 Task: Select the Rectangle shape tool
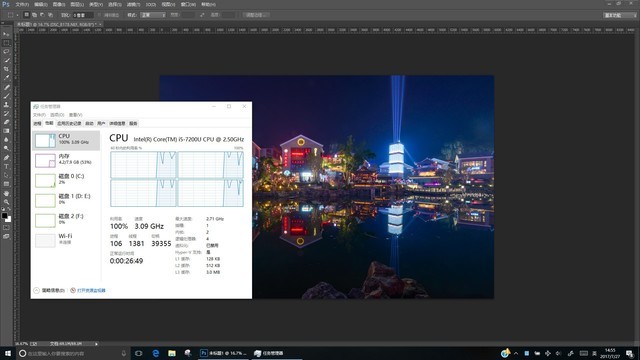coord(6,184)
